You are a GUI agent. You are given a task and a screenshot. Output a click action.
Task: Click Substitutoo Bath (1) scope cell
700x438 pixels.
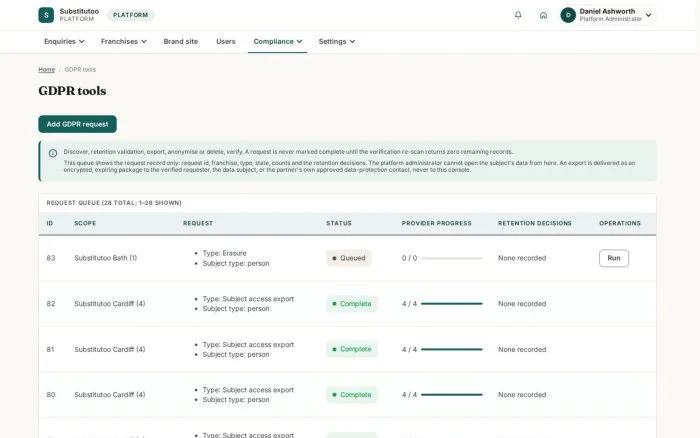point(105,258)
